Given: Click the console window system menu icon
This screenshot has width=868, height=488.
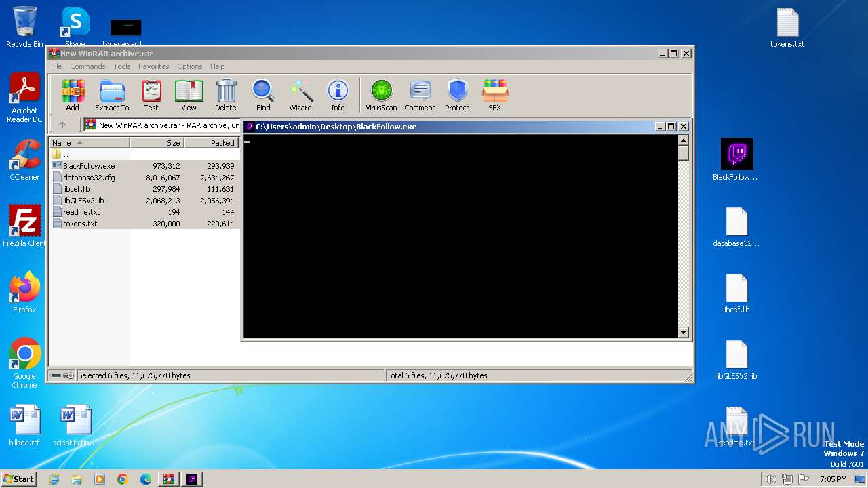Looking at the screenshot, I should [x=250, y=127].
